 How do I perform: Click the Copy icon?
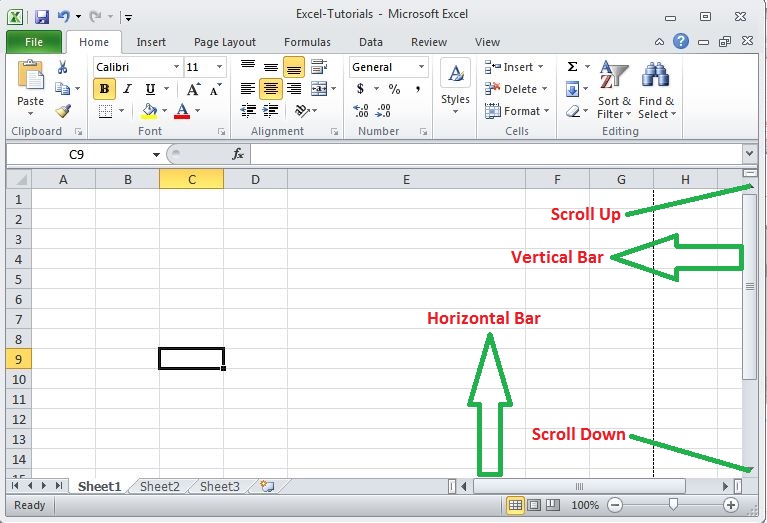pyautogui.click(x=62, y=89)
